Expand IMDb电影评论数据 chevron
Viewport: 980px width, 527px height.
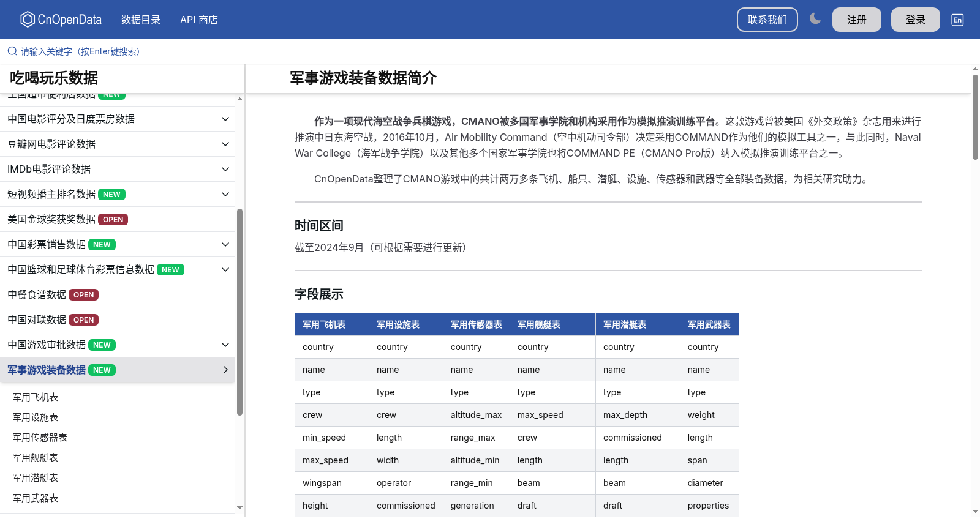tap(225, 169)
